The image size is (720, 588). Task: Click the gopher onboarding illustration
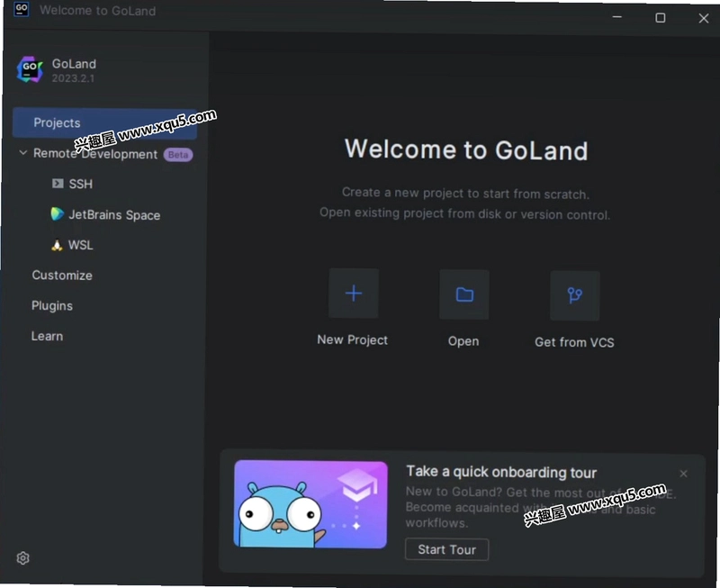click(x=310, y=504)
